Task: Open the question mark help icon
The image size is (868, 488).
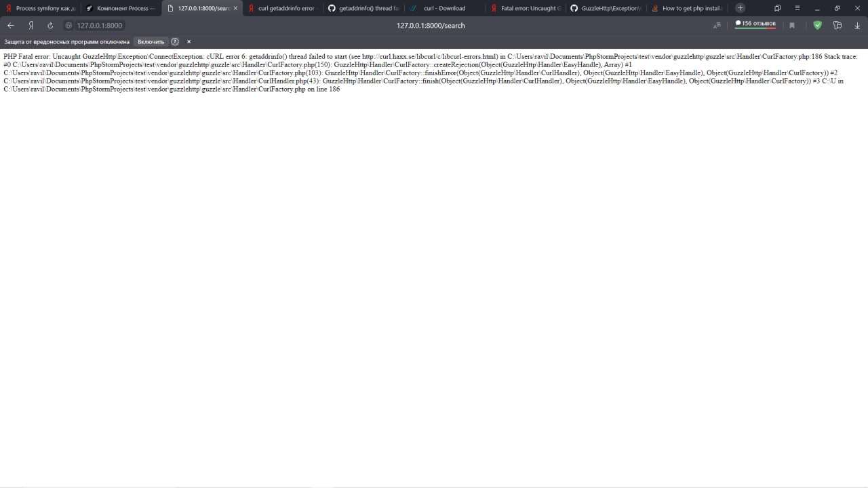Action: pos(175,41)
